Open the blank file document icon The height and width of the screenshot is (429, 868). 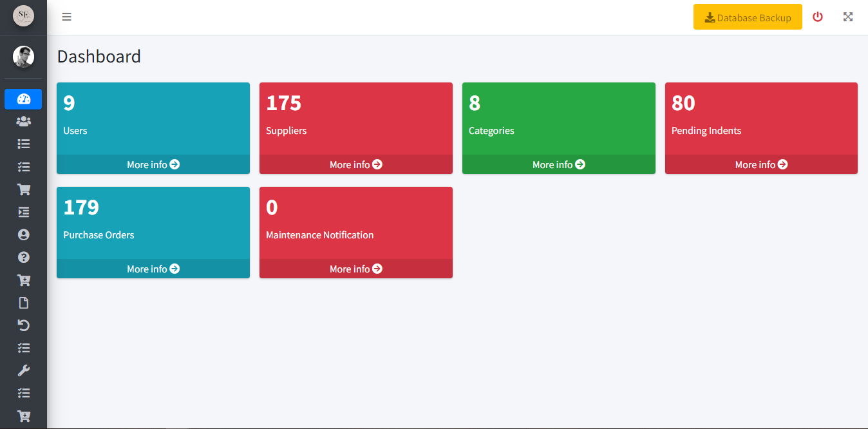24,303
